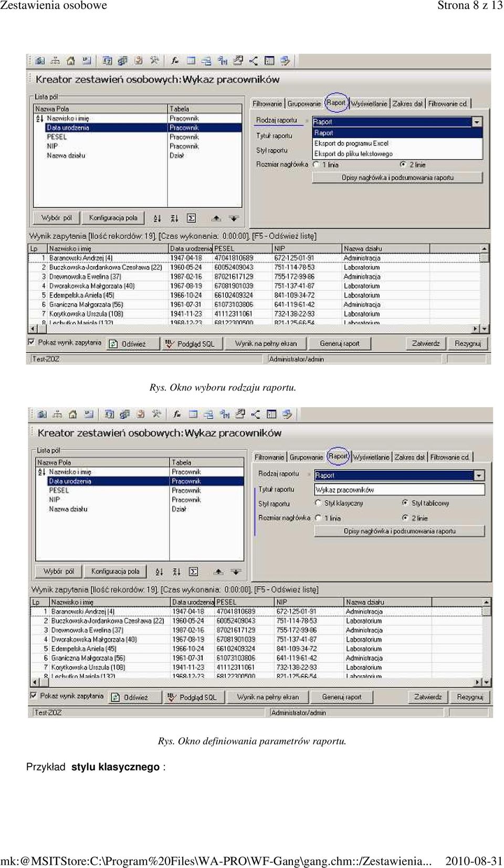The height and width of the screenshot is (868, 504).
Task: Select 'Baranowski Andrzej (4)' row in upper results
Action: pyautogui.click(x=255, y=258)
